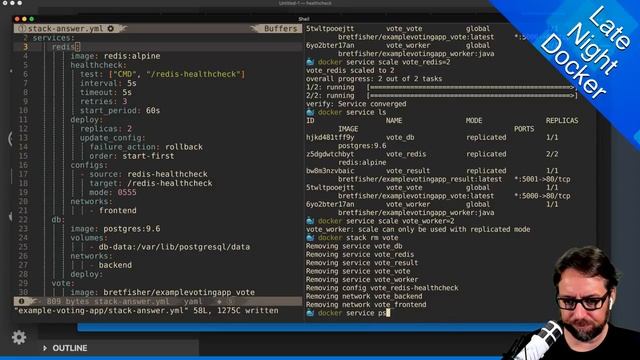Viewport: 640px width, 360px height.
Task: Click the 'docker stack rm vote' command
Action: [358, 238]
